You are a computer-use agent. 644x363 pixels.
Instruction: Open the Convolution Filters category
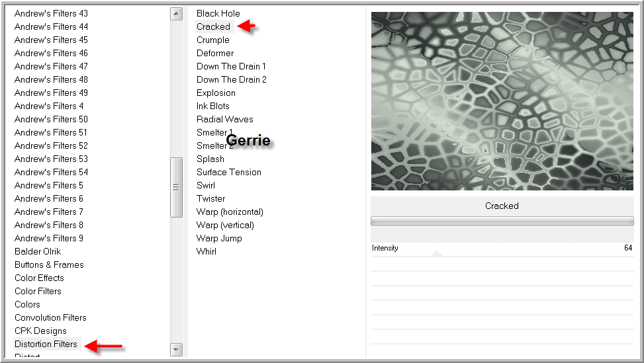click(x=50, y=317)
